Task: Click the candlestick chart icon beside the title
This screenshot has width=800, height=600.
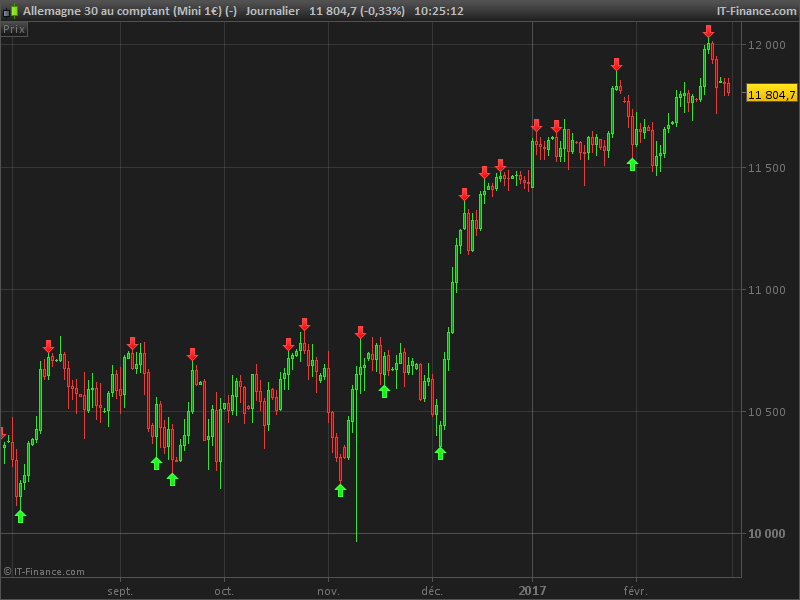Action: pos(11,11)
